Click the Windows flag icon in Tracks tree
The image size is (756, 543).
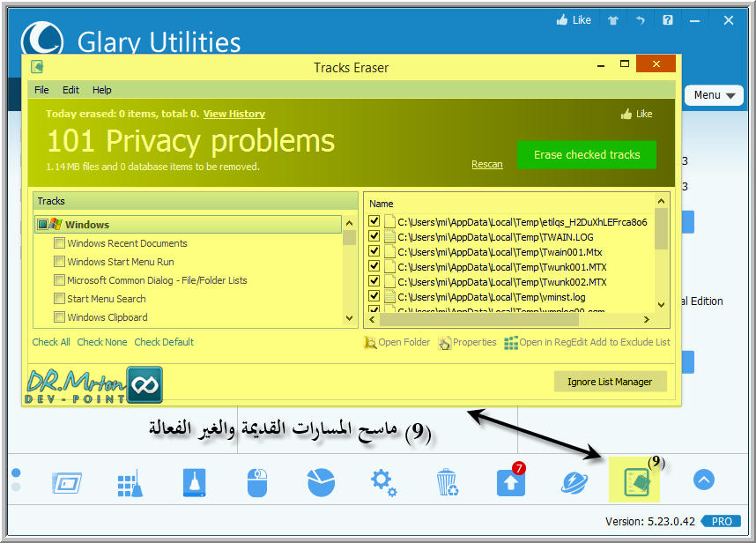click(x=56, y=224)
